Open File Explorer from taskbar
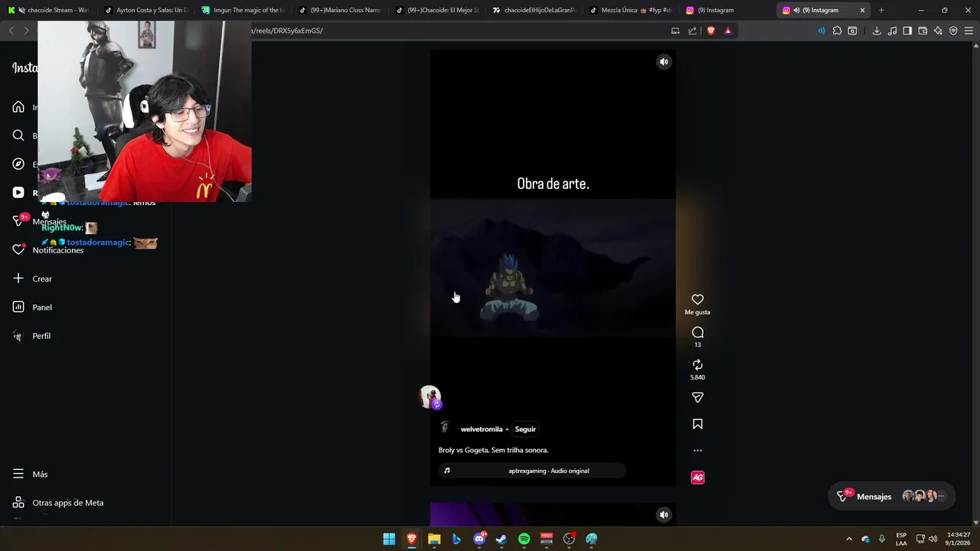 (434, 539)
